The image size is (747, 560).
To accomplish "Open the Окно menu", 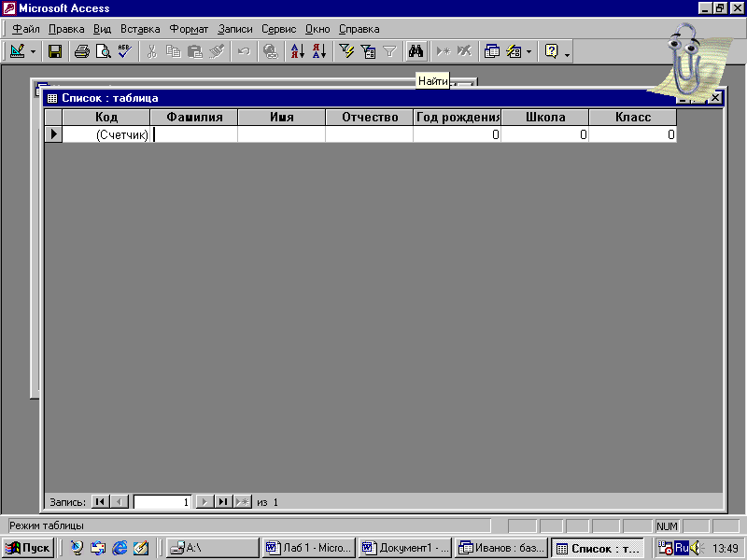I will coord(317,30).
